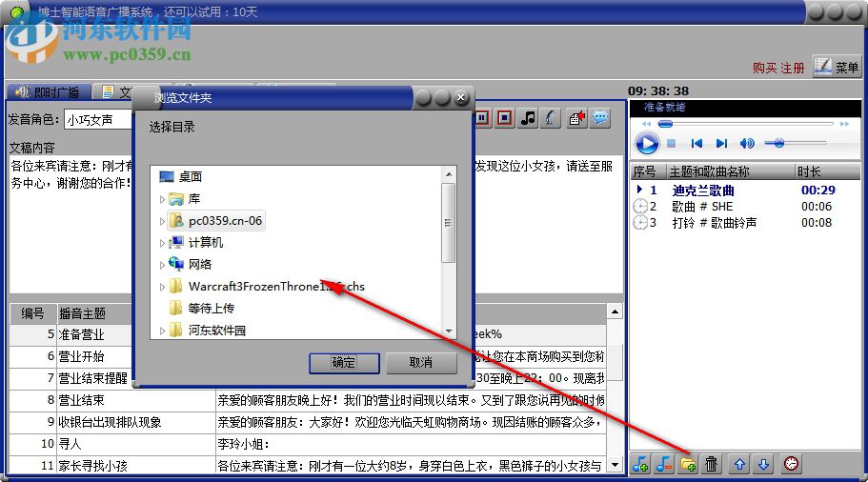868x482 pixels.
Task: Click the 主题和歌曲名称 column header
Action: click(x=730, y=171)
